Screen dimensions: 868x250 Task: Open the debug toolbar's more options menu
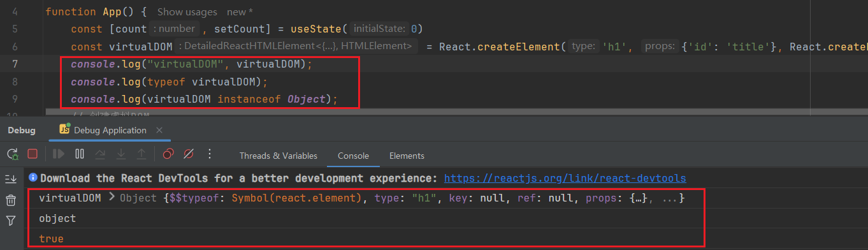coord(209,154)
